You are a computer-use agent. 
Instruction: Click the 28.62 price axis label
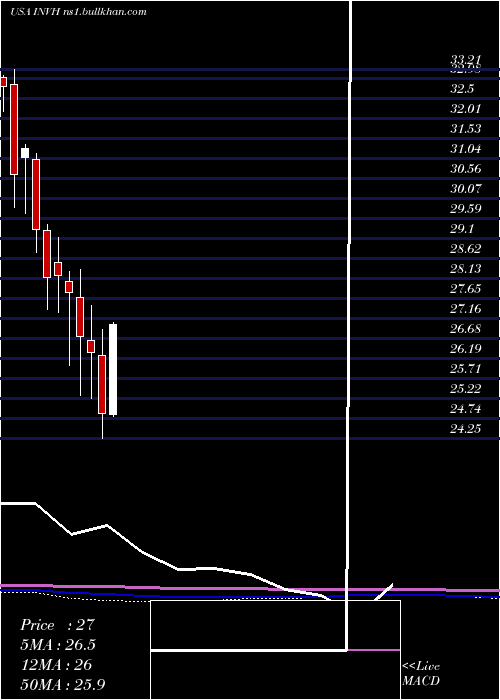point(466,249)
